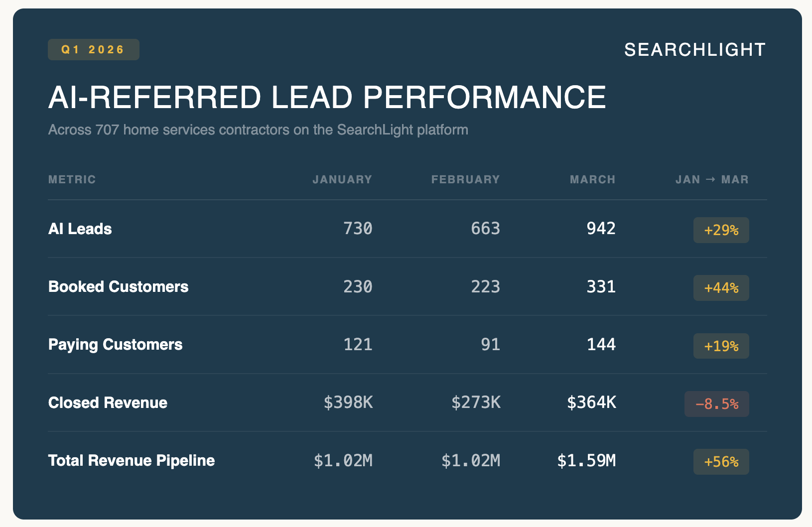Viewport: 812px width, 527px height.
Task: Click the March pipeline value $1.59M
Action: (x=587, y=460)
